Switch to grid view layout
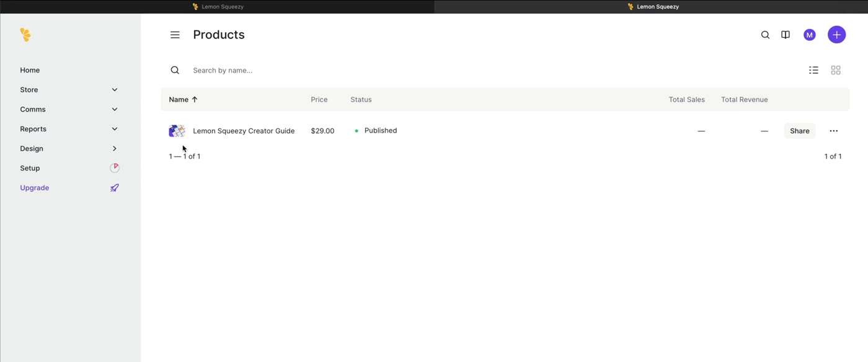Viewport: 868px width, 362px height. click(x=836, y=70)
